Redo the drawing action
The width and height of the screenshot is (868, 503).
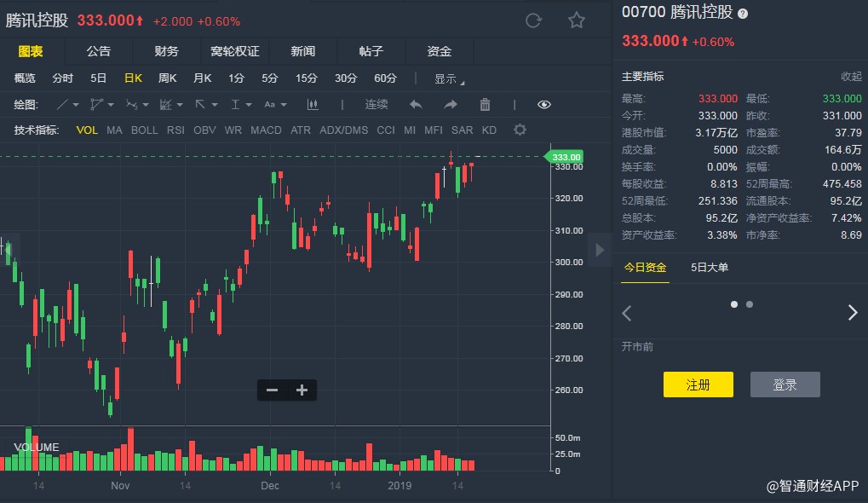coord(451,104)
